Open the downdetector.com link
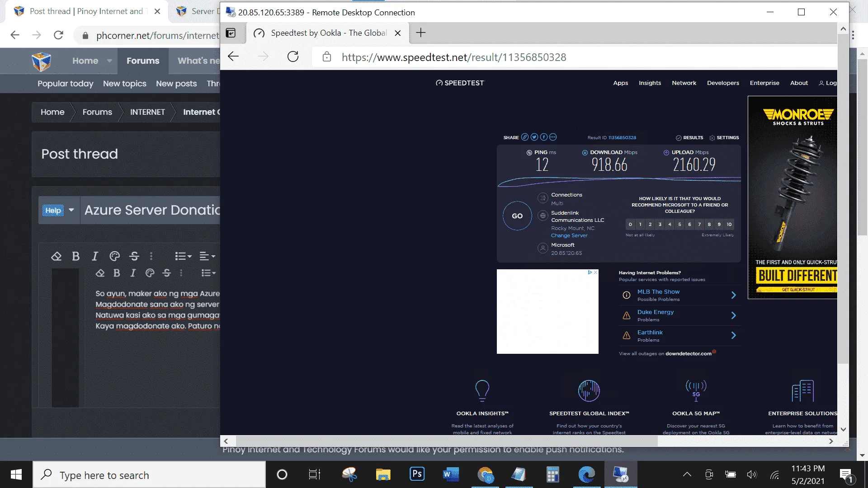868x488 pixels. point(688,354)
